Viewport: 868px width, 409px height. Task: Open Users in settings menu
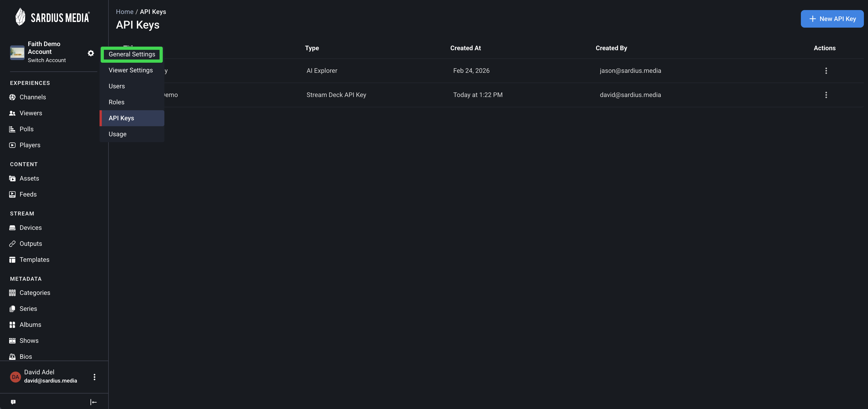click(x=132, y=86)
